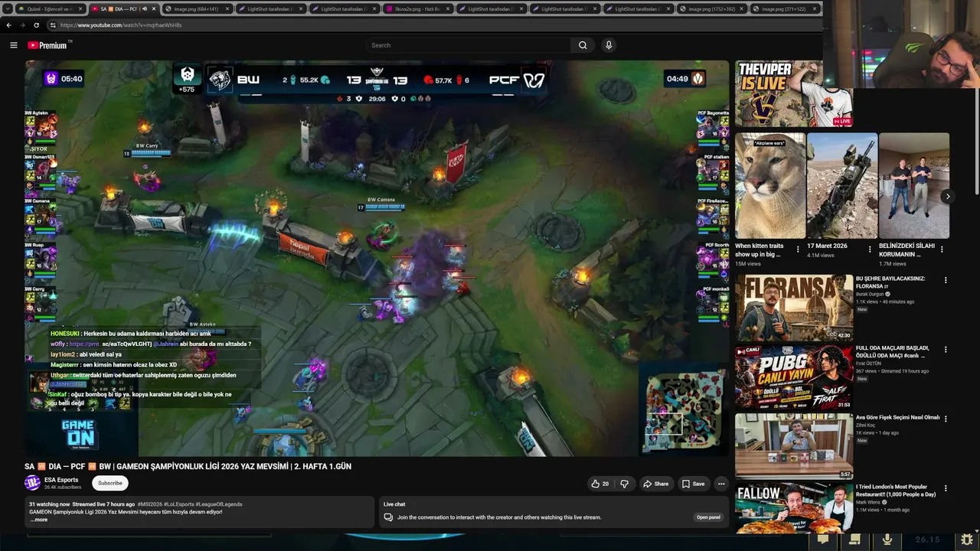Open Mark Wiens channel name

(868, 502)
